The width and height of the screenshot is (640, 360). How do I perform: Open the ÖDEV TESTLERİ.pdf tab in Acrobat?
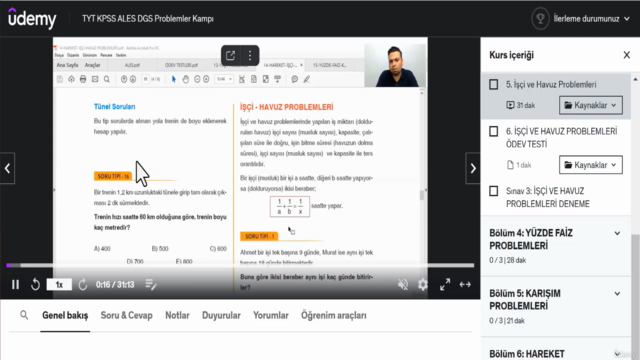click(x=181, y=65)
